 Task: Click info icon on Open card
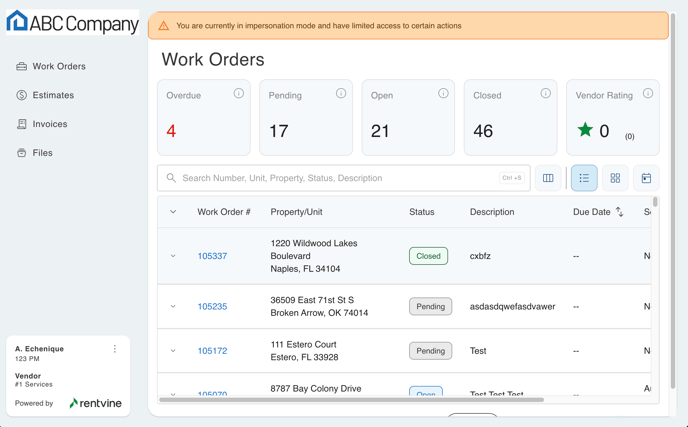tap(443, 94)
